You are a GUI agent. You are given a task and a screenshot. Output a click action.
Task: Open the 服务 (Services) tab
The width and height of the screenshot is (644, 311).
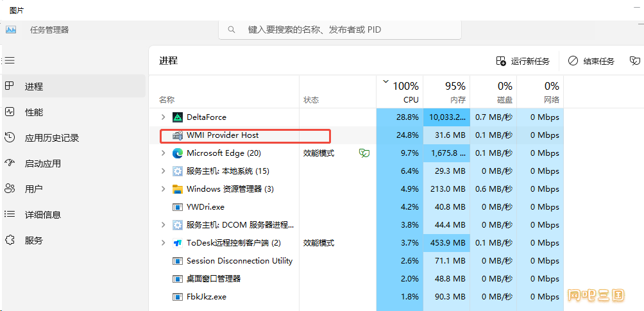pos(74,240)
